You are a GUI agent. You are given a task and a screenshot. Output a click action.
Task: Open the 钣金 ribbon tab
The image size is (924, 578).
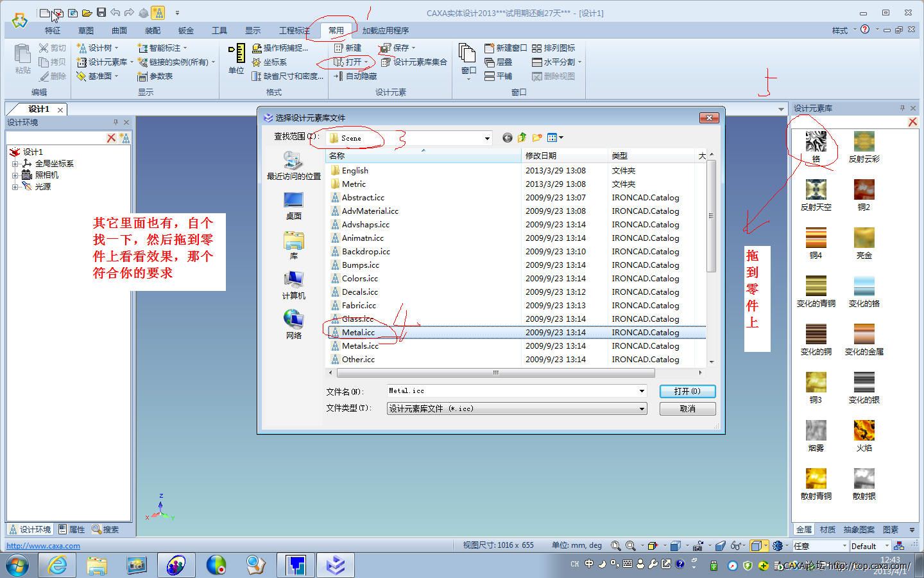point(186,30)
